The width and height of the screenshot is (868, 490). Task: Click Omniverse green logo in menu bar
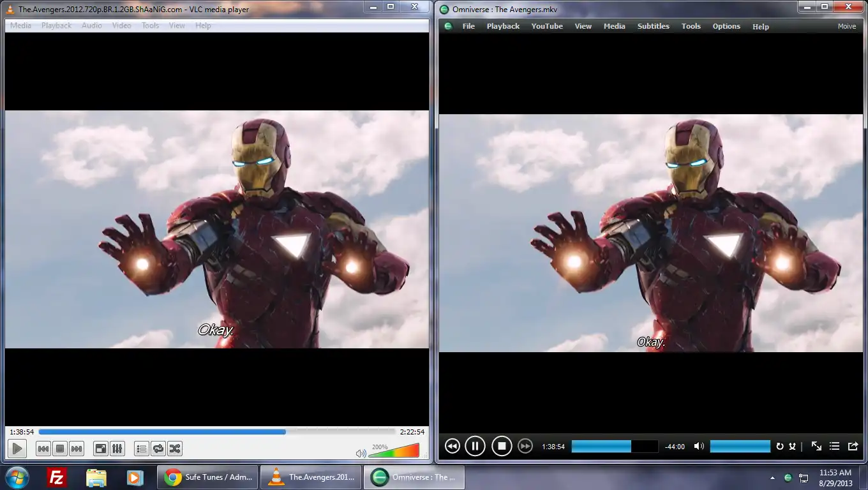point(448,26)
